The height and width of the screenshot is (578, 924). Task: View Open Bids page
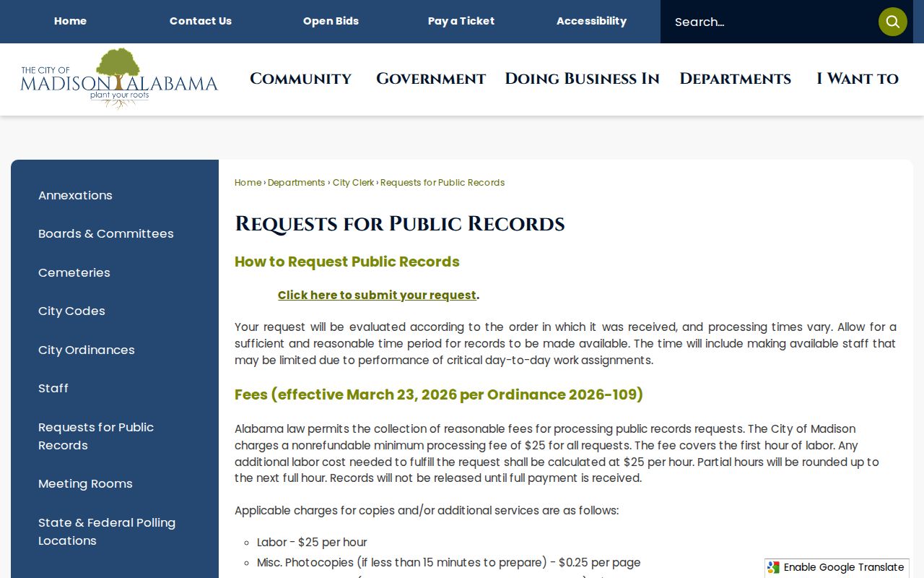[331, 21]
